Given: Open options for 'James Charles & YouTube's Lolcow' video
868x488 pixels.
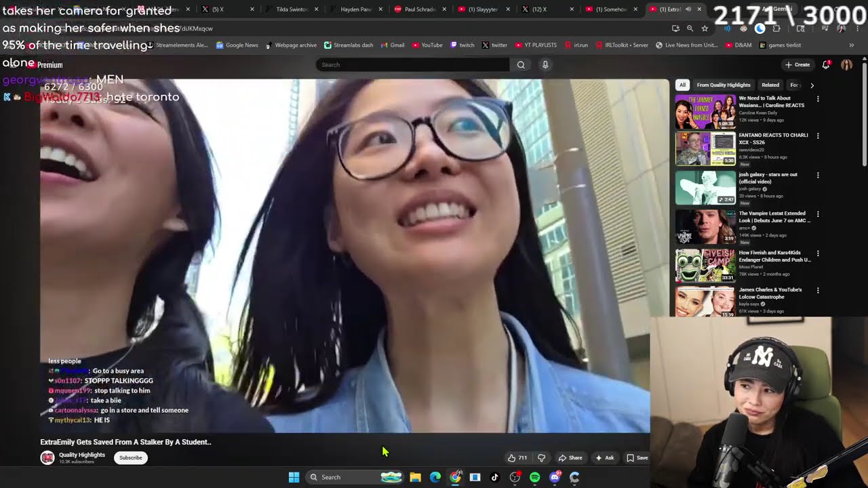Looking at the screenshot, I should coord(818,290).
